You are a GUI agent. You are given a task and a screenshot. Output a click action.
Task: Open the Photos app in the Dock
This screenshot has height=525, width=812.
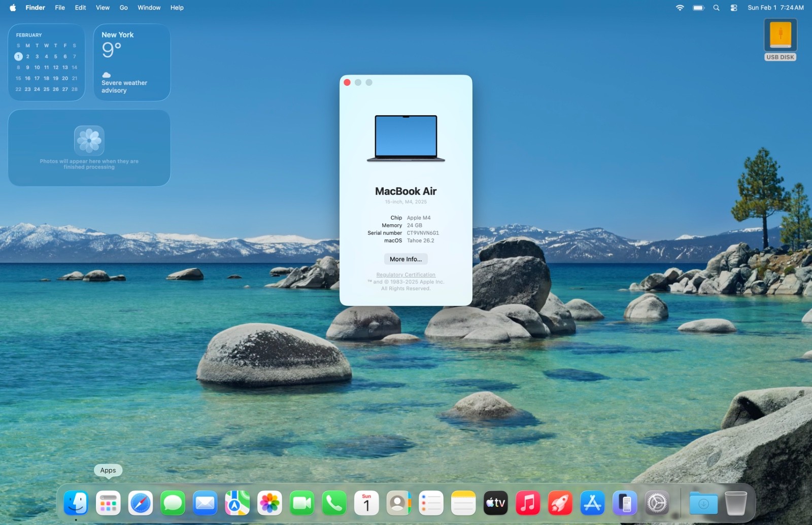pyautogui.click(x=269, y=503)
